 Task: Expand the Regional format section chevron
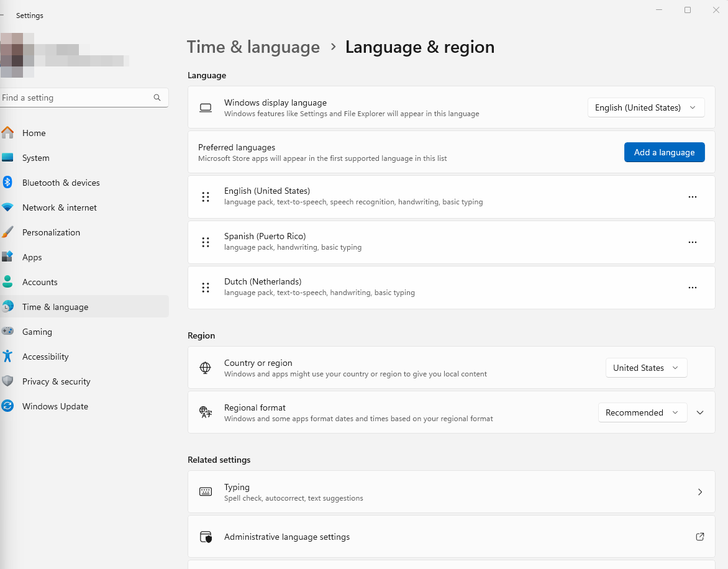[700, 412]
